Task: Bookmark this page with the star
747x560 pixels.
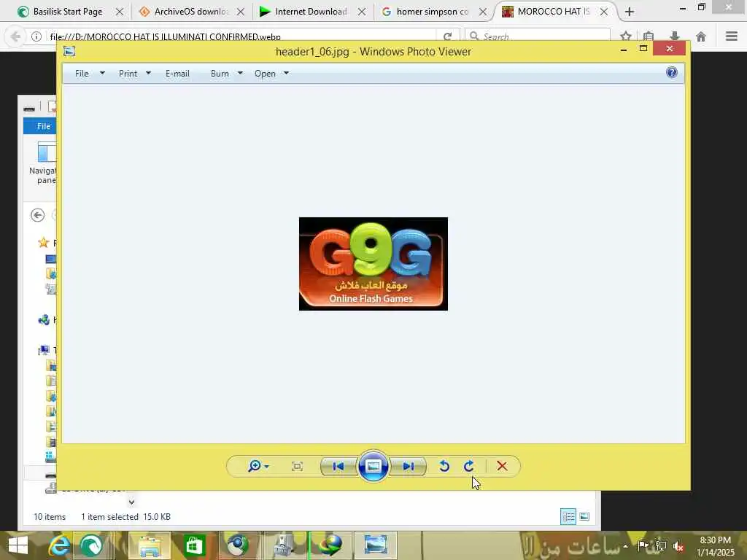Action: click(626, 36)
